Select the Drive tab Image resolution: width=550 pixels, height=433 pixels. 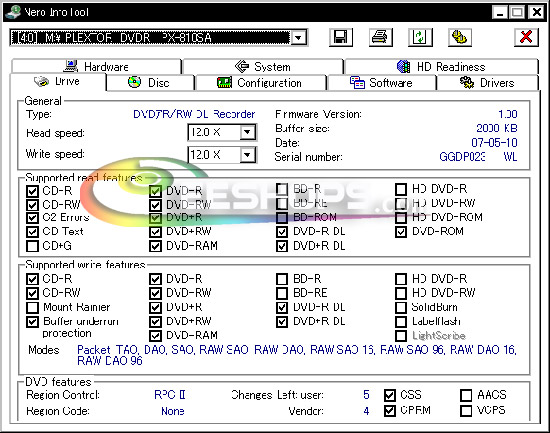point(58,82)
